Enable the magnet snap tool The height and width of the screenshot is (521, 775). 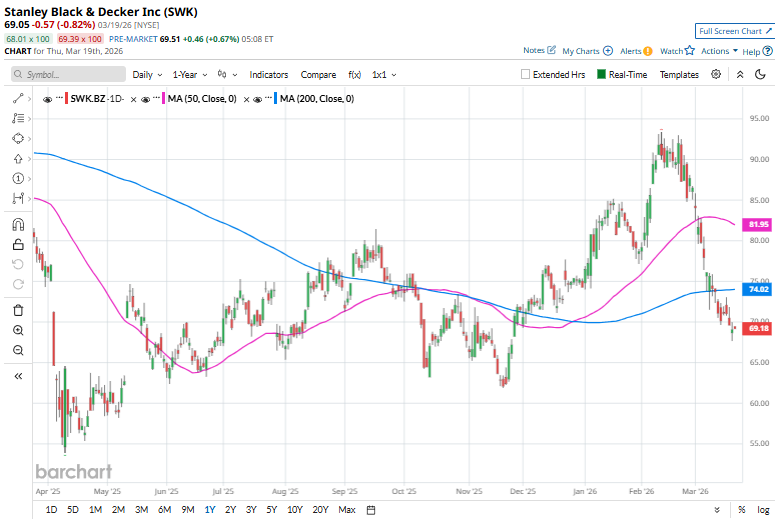(x=18, y=224)
